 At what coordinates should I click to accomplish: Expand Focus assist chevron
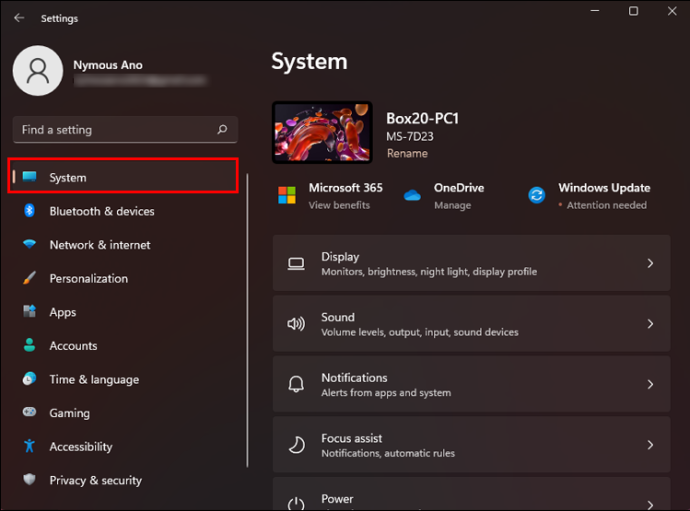click(650, 445)
